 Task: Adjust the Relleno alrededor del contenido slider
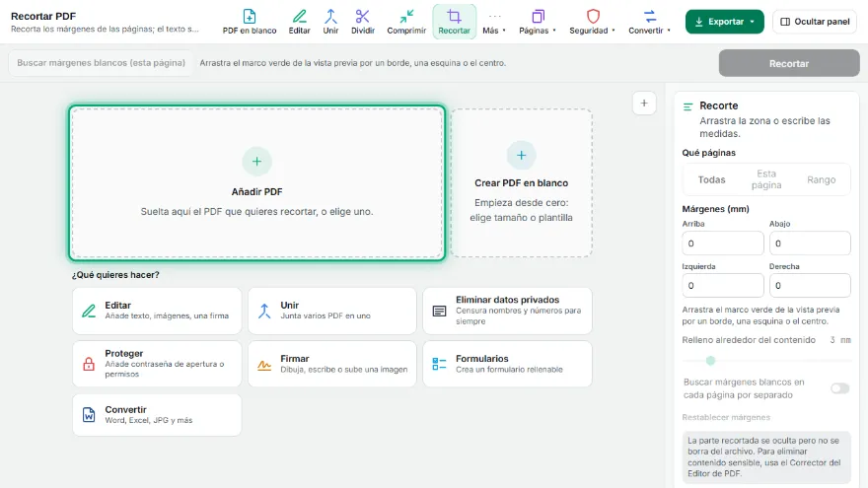[766, 361]
